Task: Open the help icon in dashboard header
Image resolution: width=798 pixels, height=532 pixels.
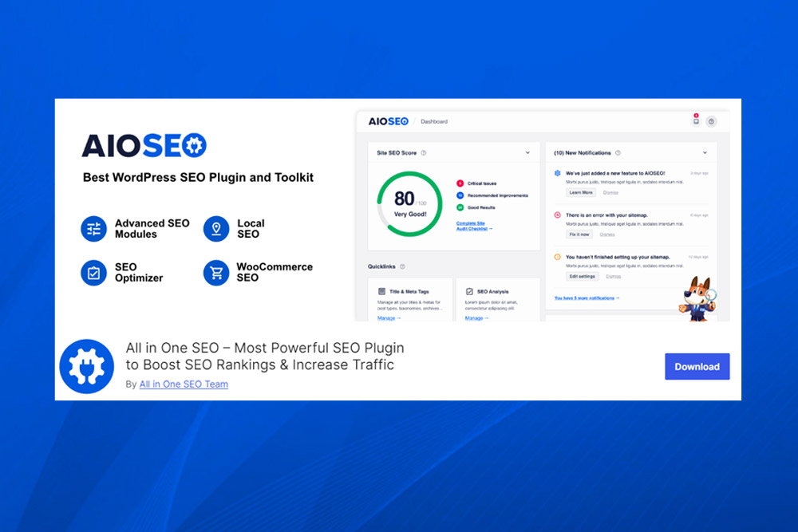Action: pos(712,121)
